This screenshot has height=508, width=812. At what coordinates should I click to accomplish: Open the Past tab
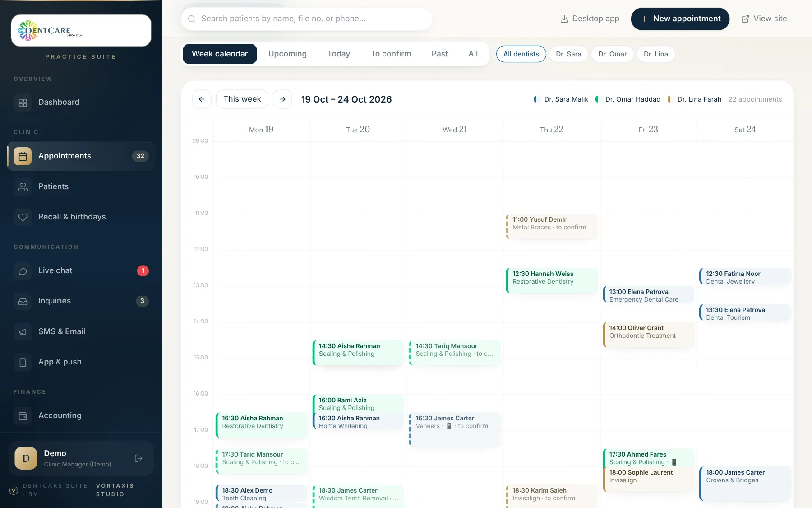point(439,54)
